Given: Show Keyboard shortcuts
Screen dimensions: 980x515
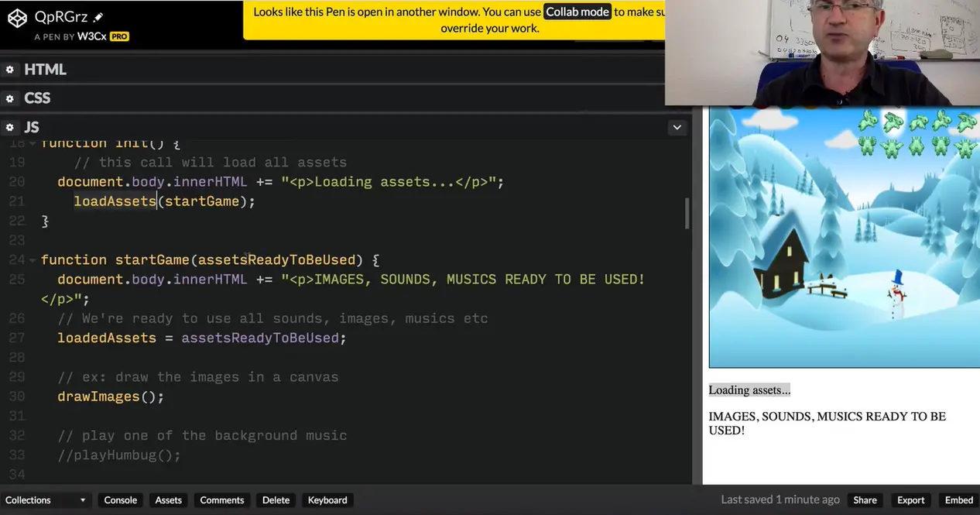Looking at the screenshot, I should pyautogui.click(x=327, y=500).
